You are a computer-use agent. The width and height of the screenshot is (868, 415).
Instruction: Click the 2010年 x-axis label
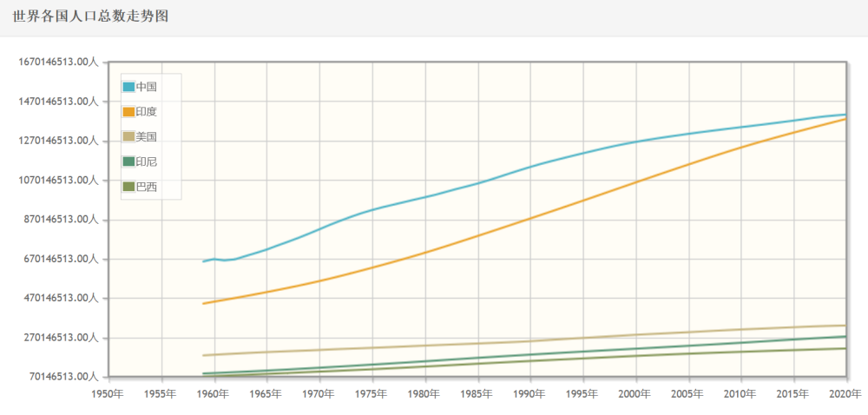pos(741,394)
